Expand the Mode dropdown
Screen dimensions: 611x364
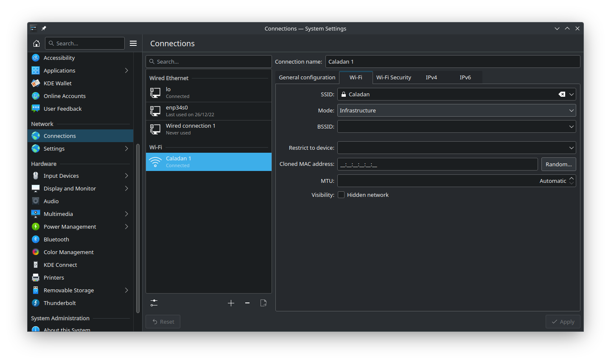456,110
